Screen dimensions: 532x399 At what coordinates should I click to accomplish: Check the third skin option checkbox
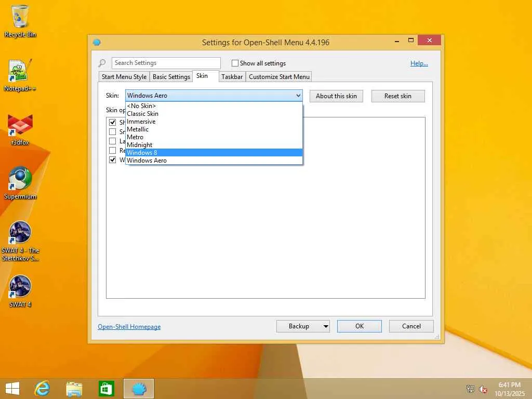tap(112, 141)
